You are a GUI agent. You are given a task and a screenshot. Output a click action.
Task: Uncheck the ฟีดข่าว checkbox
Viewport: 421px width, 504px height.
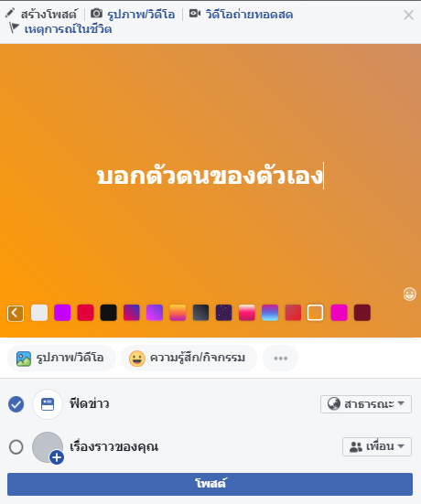(16, 404)
